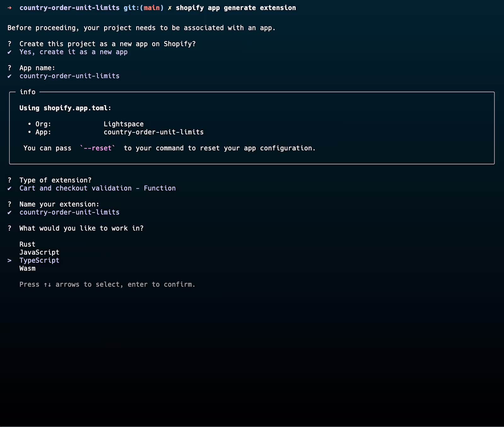Click the directory name in the shell prompt
504x427 pixels.
pos(69,8)
